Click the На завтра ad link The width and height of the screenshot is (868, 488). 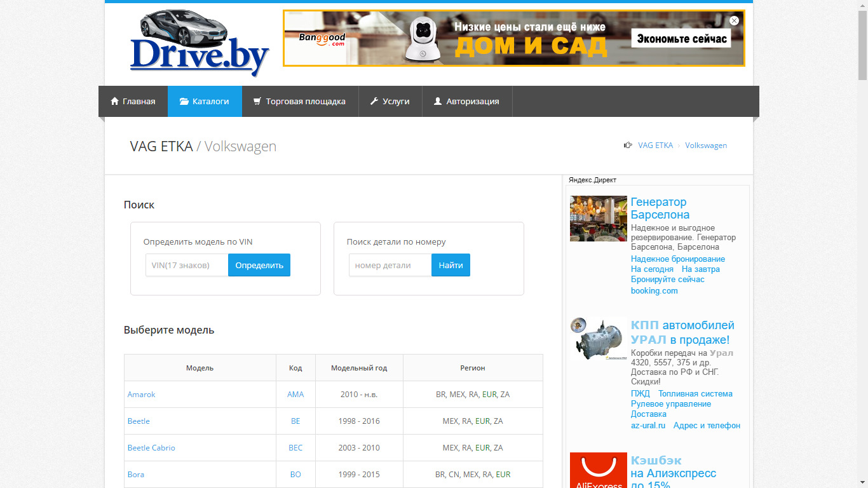click(701, 269)
